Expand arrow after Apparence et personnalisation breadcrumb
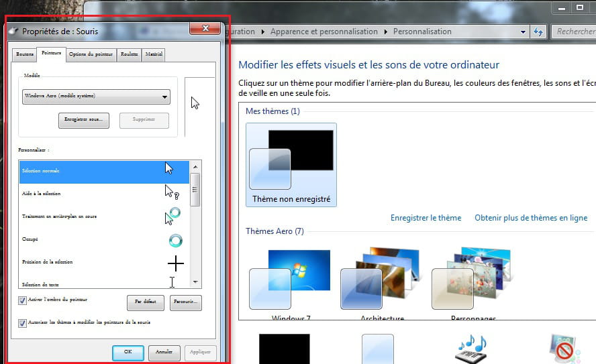 point(386,32)
